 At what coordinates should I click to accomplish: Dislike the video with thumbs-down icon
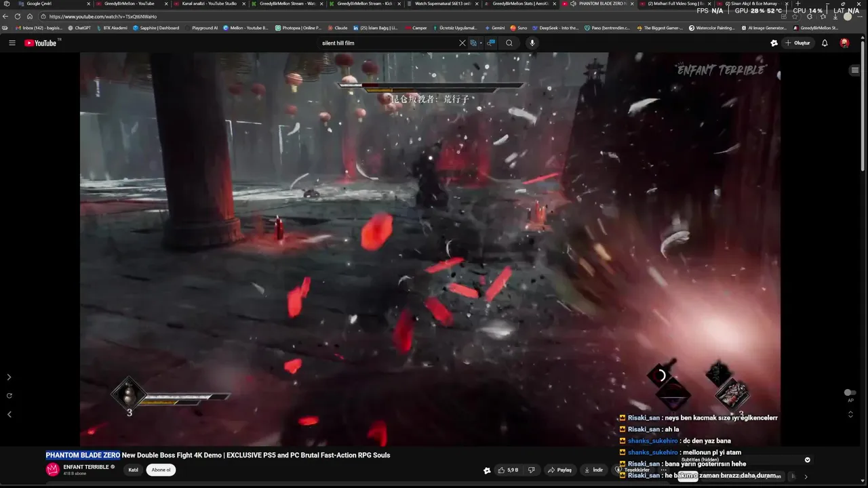532,470
